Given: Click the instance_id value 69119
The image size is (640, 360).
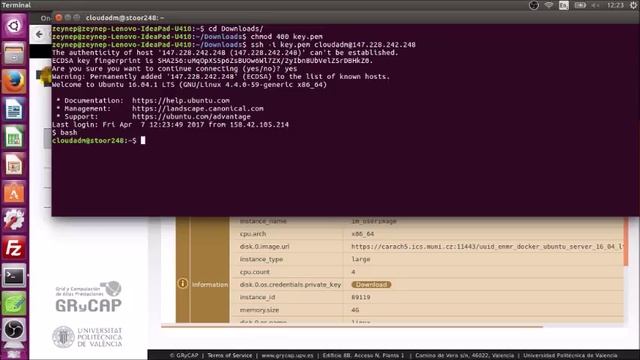Looking at the screenshot, I should pos(361,297).
